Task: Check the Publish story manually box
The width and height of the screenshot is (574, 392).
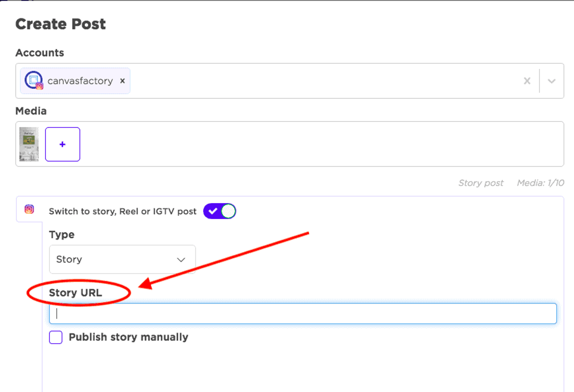Action: tap(56, 337)
